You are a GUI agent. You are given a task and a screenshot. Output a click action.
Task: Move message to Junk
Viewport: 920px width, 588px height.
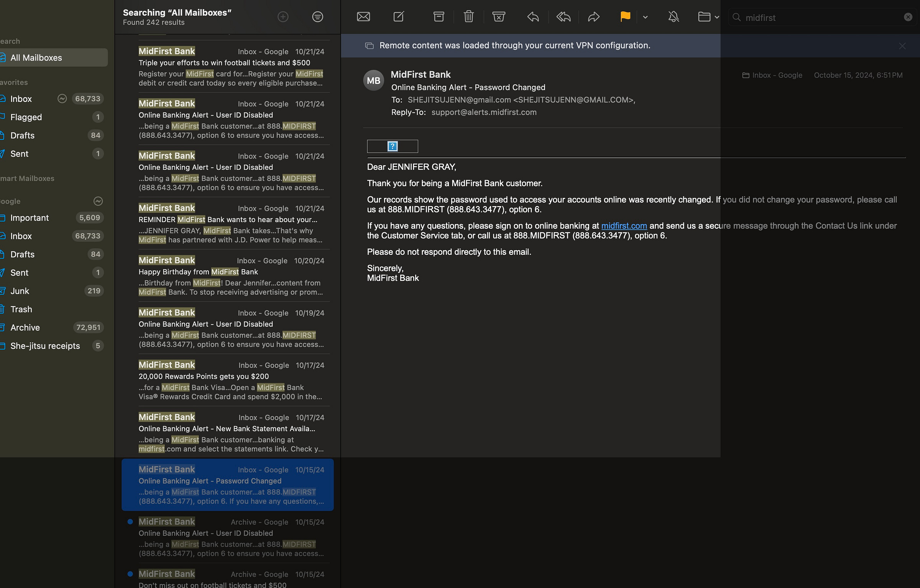click(x=498, y=17)
